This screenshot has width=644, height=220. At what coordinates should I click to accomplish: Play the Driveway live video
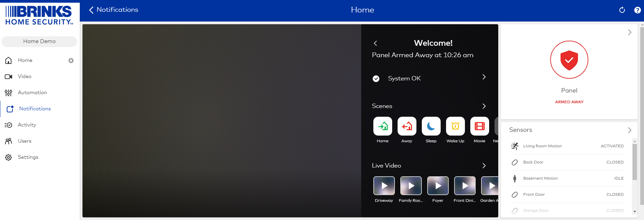tap(384, 186)
